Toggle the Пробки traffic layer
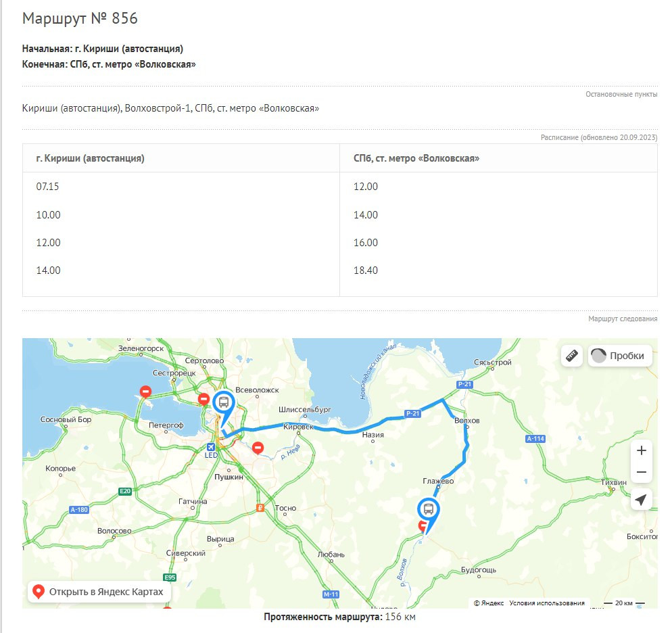Image resolution: width=672 pixels, height=633 pixels. pyautogui.click(x=620, y=356)
